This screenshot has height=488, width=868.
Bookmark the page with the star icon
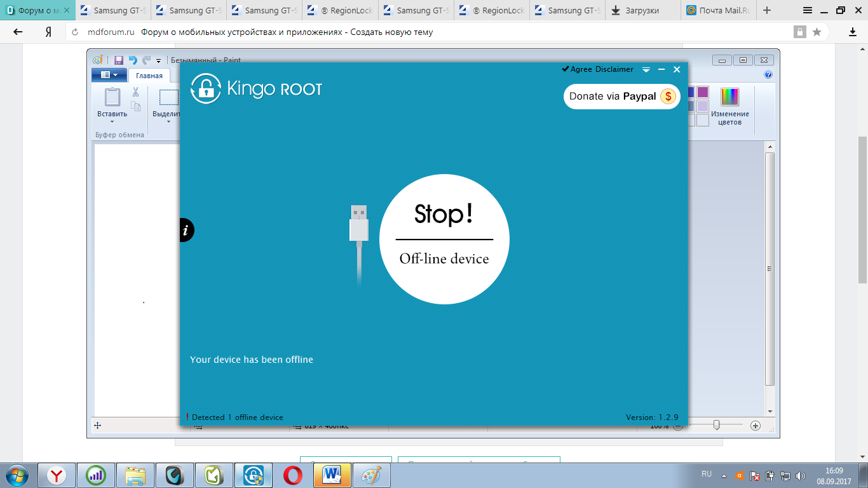(817, 32)
